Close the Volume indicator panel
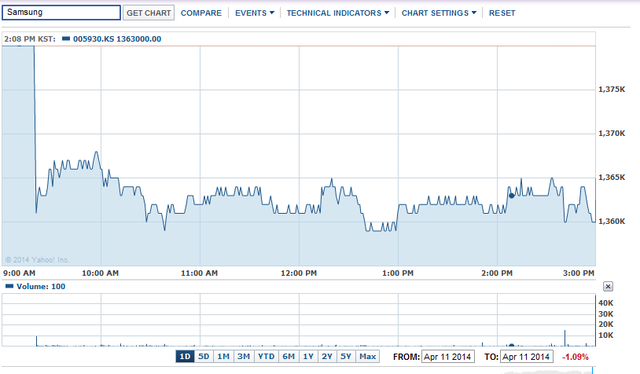 coord(608,287)
